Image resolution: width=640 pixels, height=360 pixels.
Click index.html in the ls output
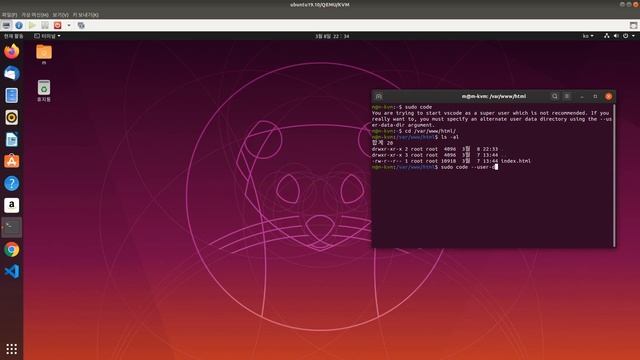pyautogui.click(x=516, y=161)
